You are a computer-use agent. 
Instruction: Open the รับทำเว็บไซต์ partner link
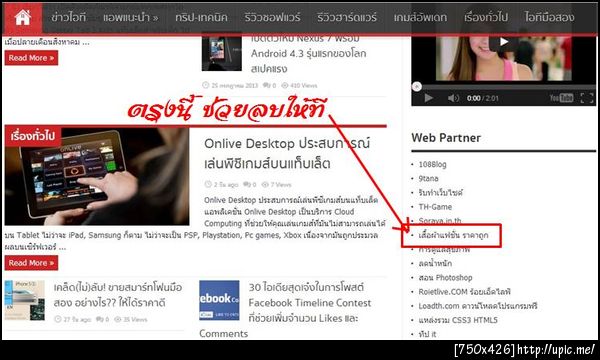click(x=440, y=193)
